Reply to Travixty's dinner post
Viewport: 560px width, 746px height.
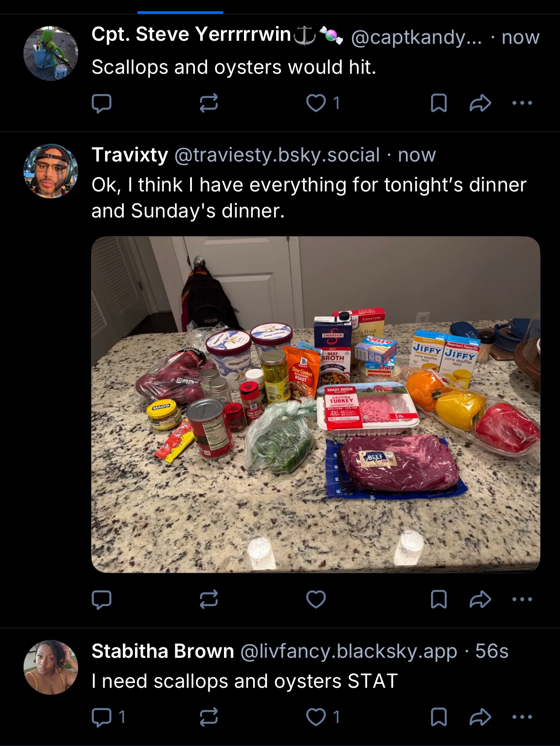(x=102, y=600)
